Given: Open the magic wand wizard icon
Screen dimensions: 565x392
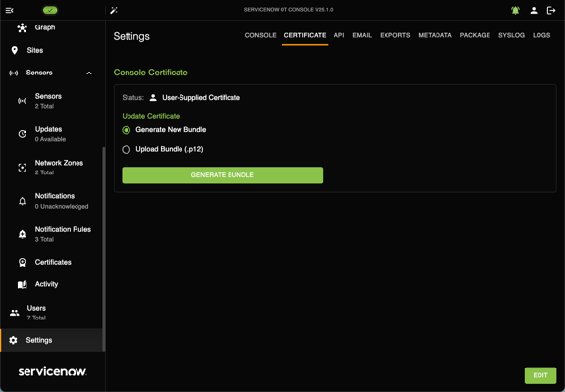Looking at the screenshot, I should click(x=114, y=10).
